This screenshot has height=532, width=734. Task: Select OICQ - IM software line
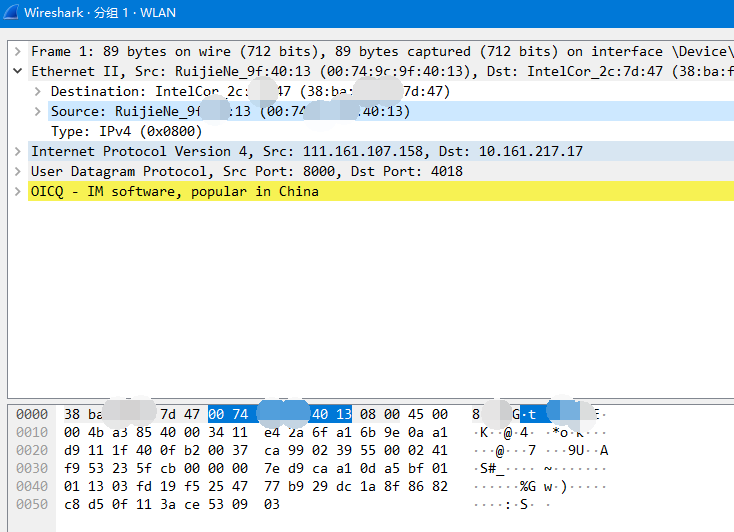tap(381, 192)
